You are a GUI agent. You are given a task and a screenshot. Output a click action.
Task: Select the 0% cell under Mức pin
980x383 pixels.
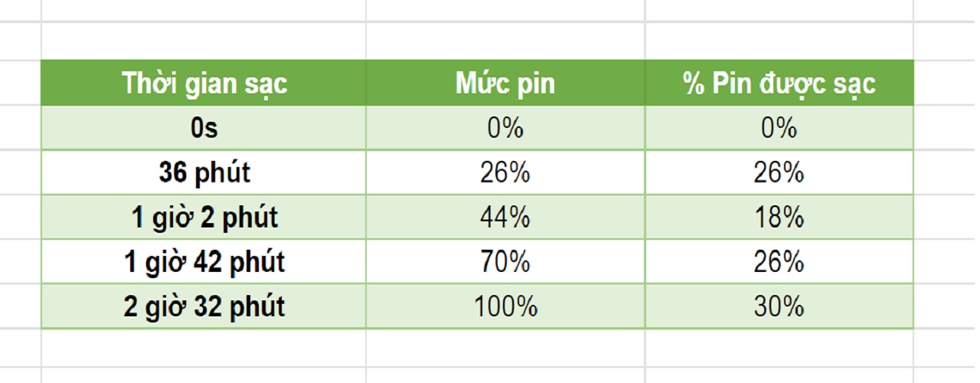point(505,128)
